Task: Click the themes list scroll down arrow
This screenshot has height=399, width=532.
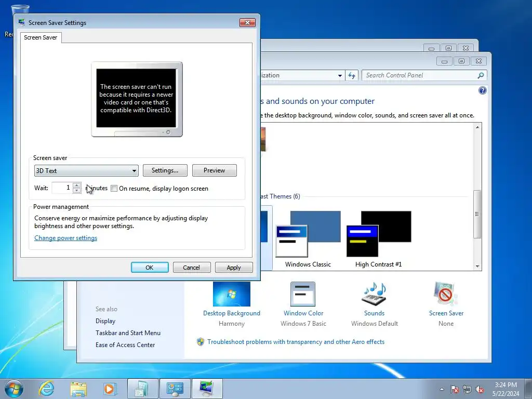Action: [x=477, y=267]
